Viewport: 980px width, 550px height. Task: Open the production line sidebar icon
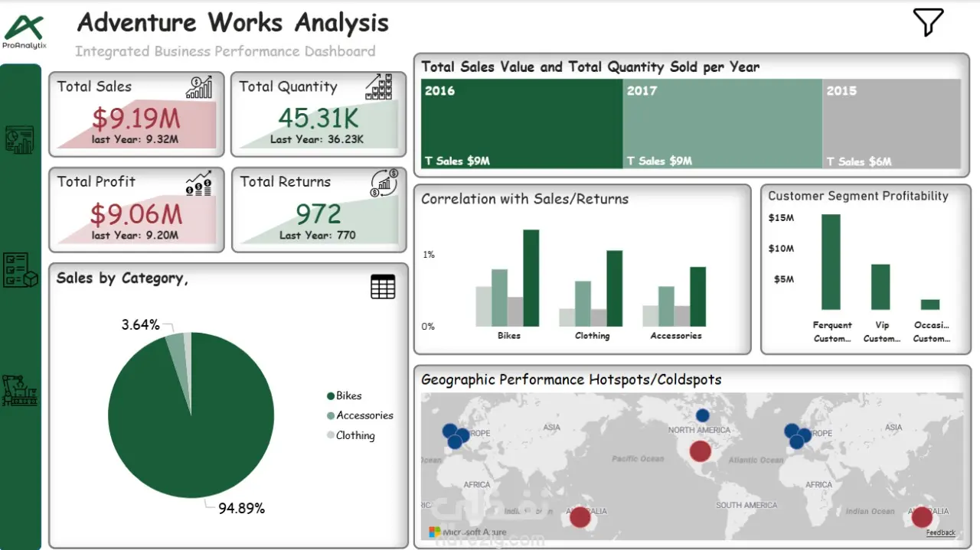[x=20, y=390]
